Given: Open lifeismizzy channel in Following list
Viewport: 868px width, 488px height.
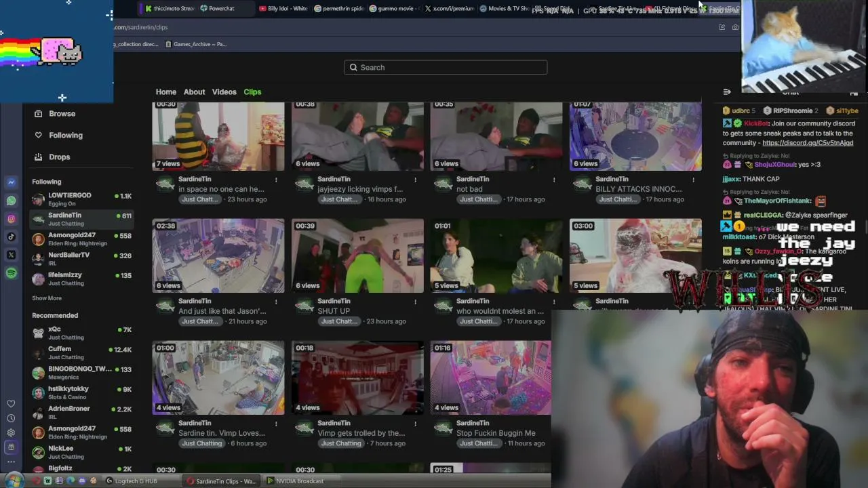Looking at the screenshot, I should click(x=81, y=279).
